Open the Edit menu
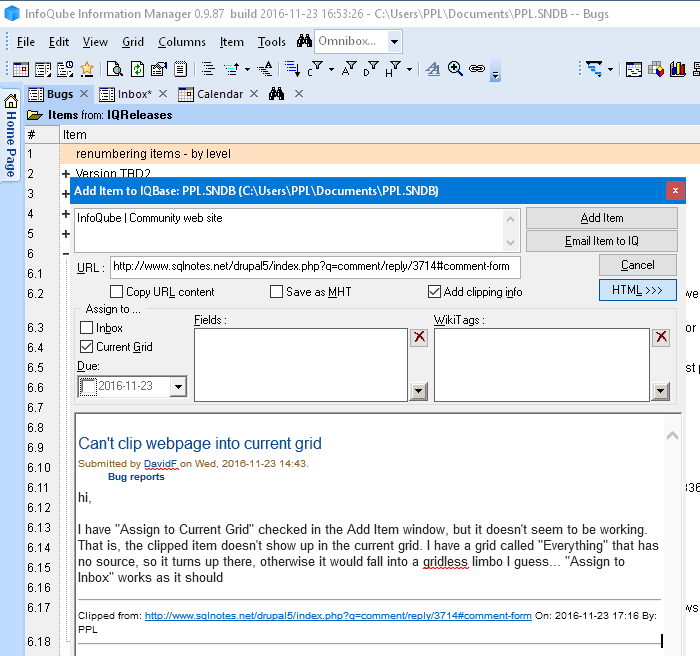The width and height of the screenshot is (700, 656). 58,42
